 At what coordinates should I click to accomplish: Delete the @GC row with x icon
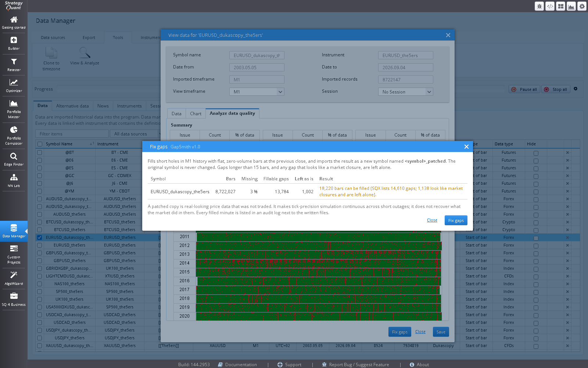click(567, 176)
